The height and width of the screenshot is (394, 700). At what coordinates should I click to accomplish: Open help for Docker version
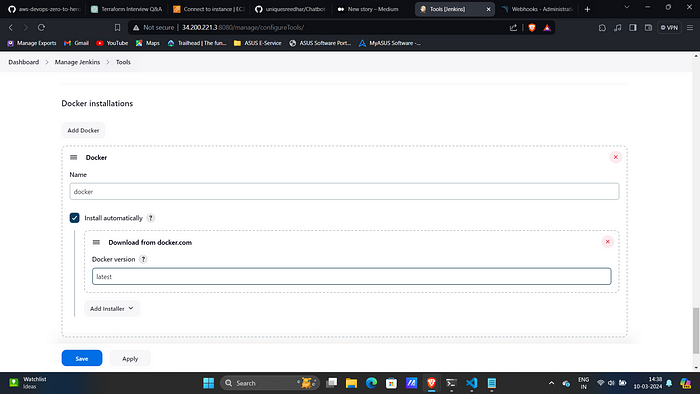[143, 259]
